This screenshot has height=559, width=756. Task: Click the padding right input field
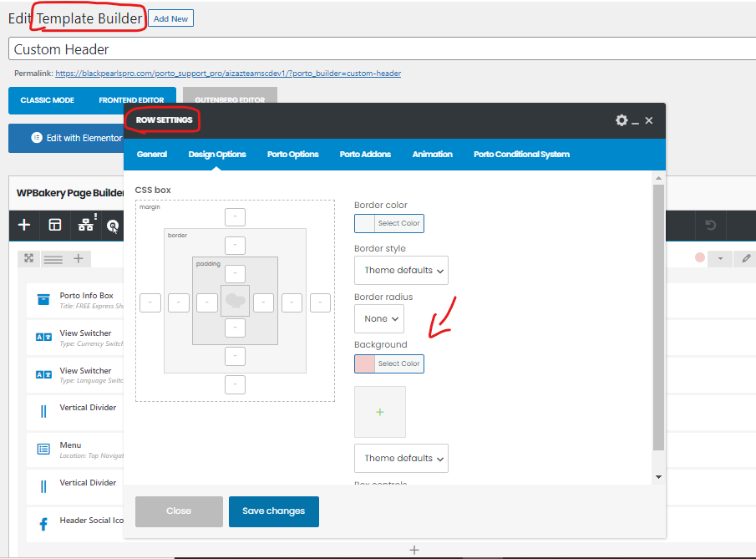tap(263, 302)
